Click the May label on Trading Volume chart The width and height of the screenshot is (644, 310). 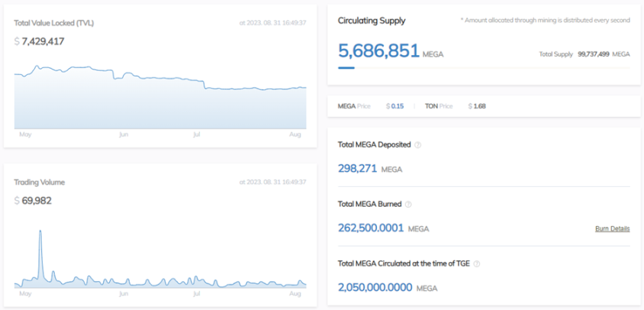click(25, 293)
